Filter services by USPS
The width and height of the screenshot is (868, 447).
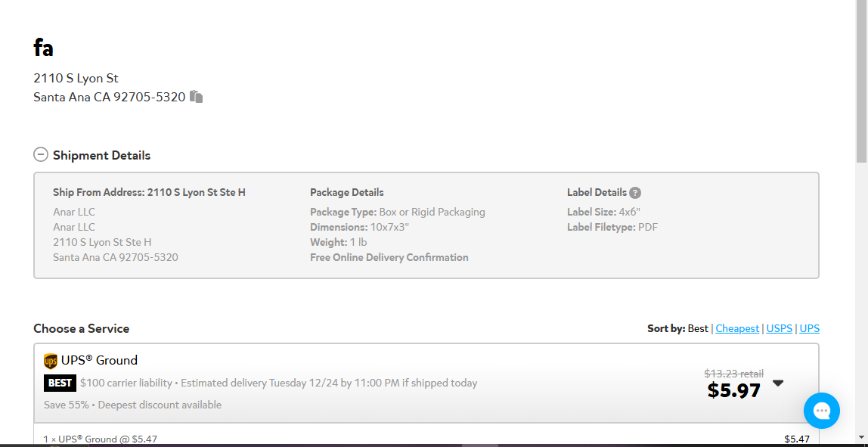(x=779, y=328)
